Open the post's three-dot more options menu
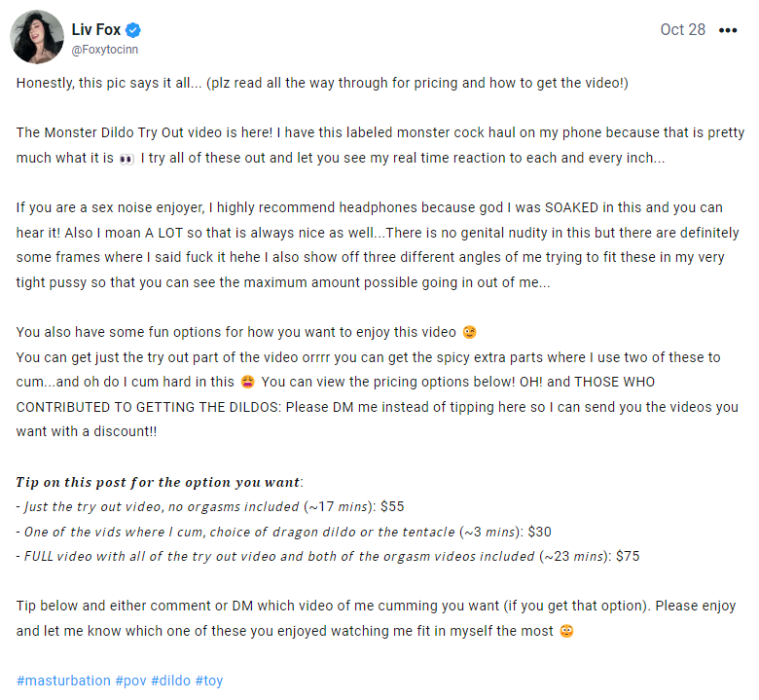Screen dimensions: 759x700 [728, 30]
